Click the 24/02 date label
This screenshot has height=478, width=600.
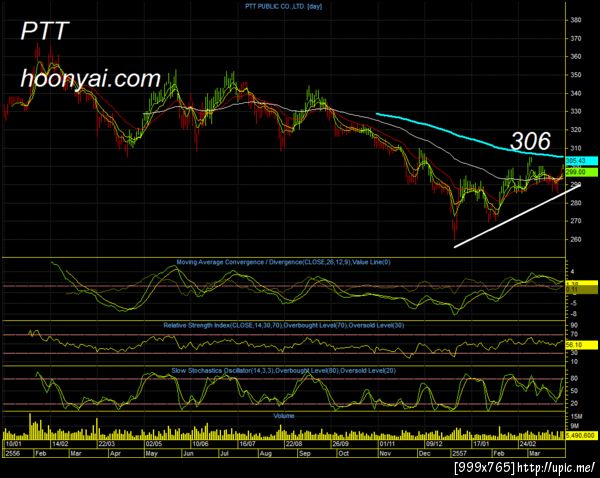(x=527, y=444)
